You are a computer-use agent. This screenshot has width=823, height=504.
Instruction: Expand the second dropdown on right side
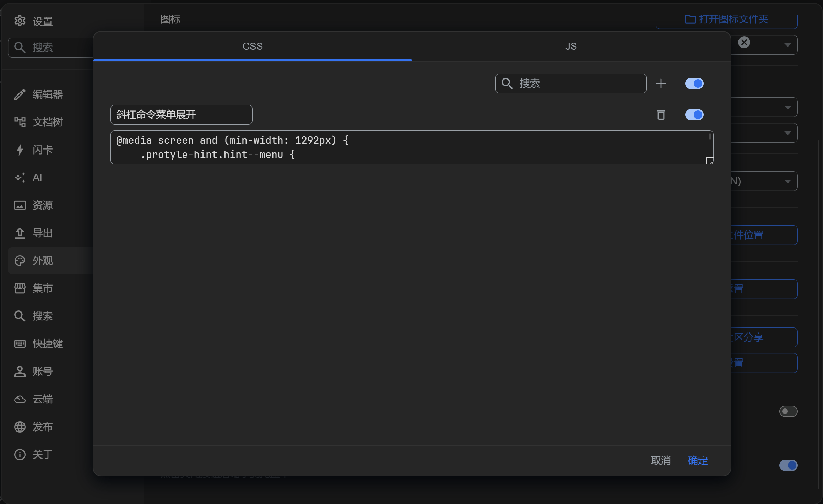787,108
